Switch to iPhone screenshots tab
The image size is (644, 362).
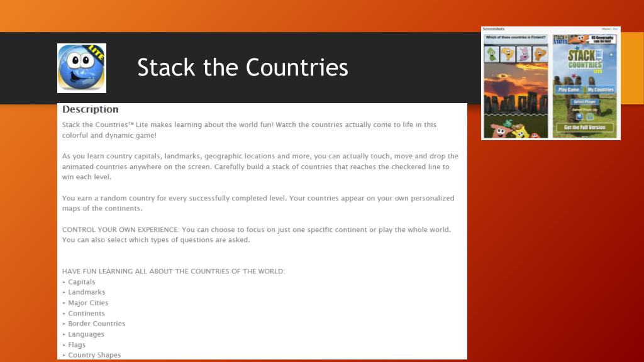click(x=606, y=29)
